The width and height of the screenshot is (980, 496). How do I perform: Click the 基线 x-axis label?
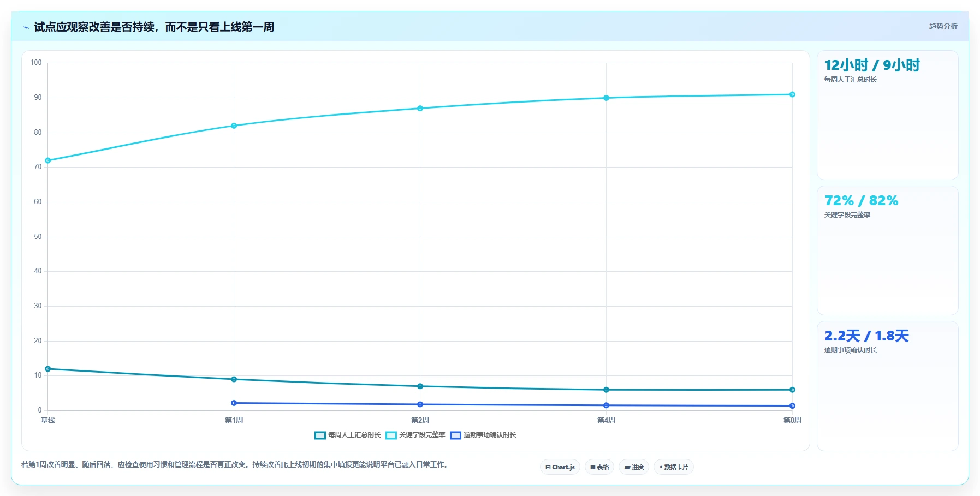point(48,420)
